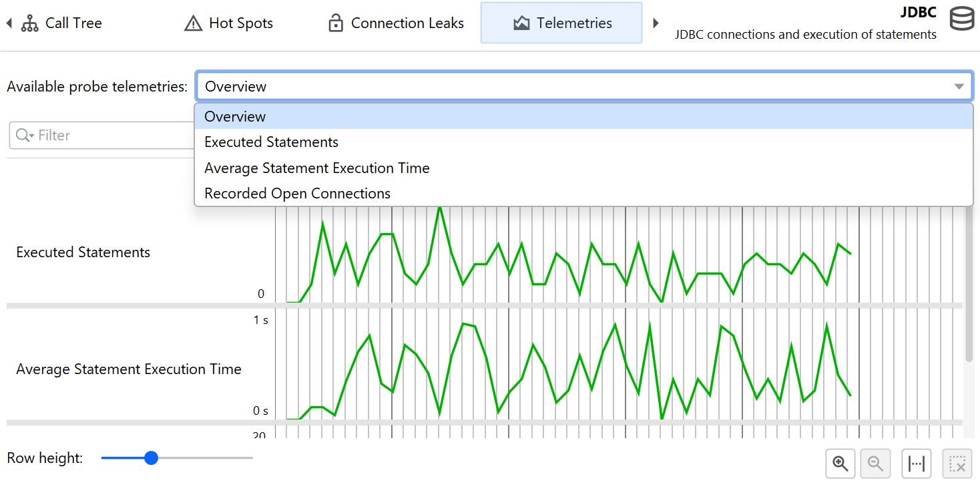Viewport: 980px width, 491px height.
Task: Select Recorded Open Connections option
Action: coord(297,194)
